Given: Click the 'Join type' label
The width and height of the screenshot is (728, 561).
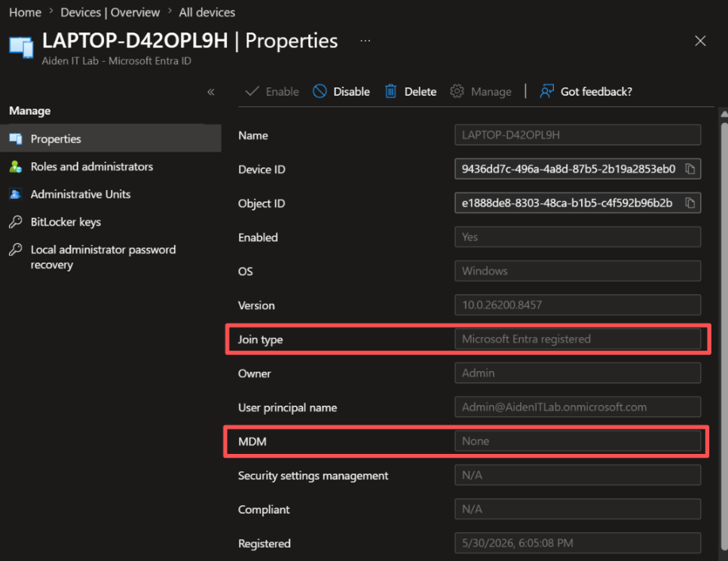Looking at the screenshot, I should (x=261, y=340).
